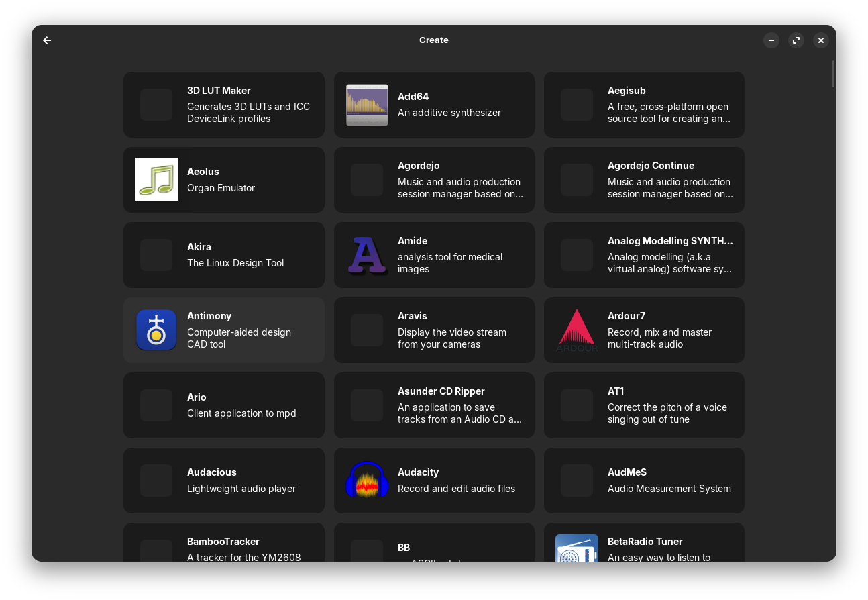Click the Add64 synthesizer icon
Image resolution: width=868 pixels, height=600 pixels.
[x=367, y=105]
